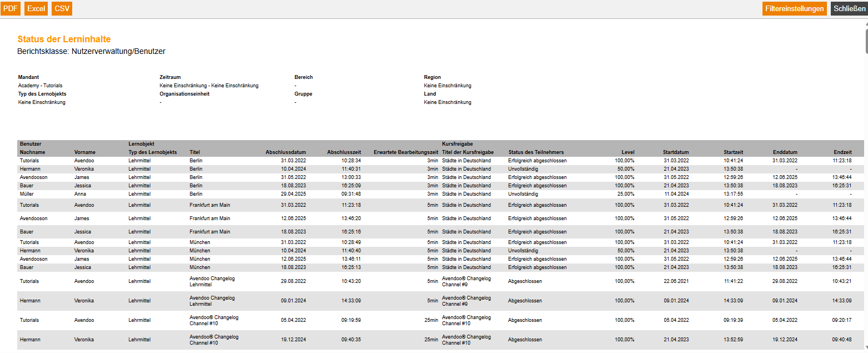Click the Academy - Tutorials Mandant value
Viewport: 868px width, 353px height.
pos(40,86)
